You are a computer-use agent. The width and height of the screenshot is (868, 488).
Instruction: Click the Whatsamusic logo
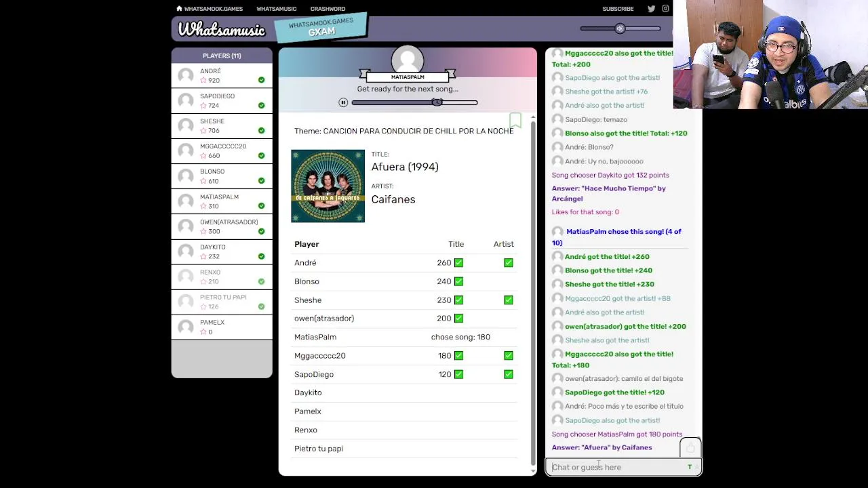[x=222, y=30]
